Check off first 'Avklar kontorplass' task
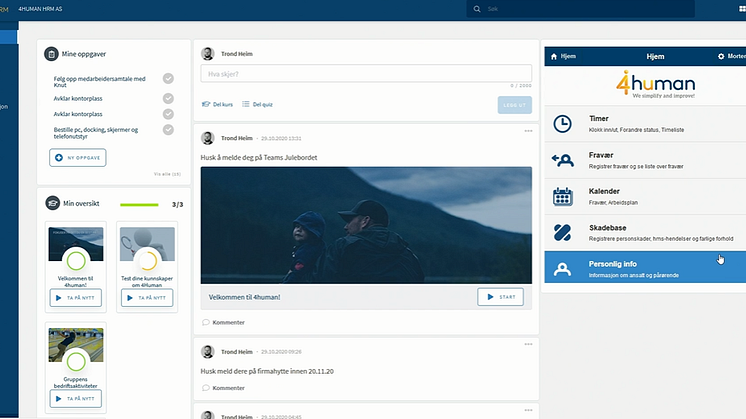This screenshot has height=419, width=746. (x=168, y=98)
